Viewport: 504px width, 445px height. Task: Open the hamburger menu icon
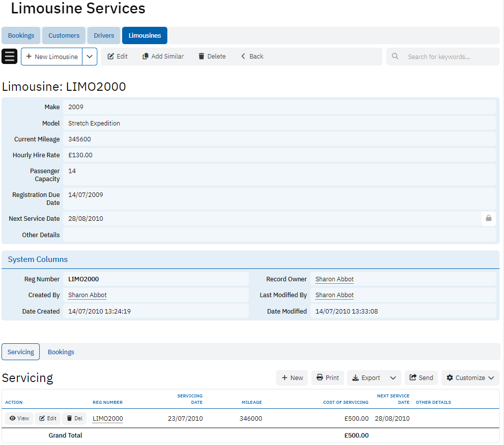click(x=9, y=57)
